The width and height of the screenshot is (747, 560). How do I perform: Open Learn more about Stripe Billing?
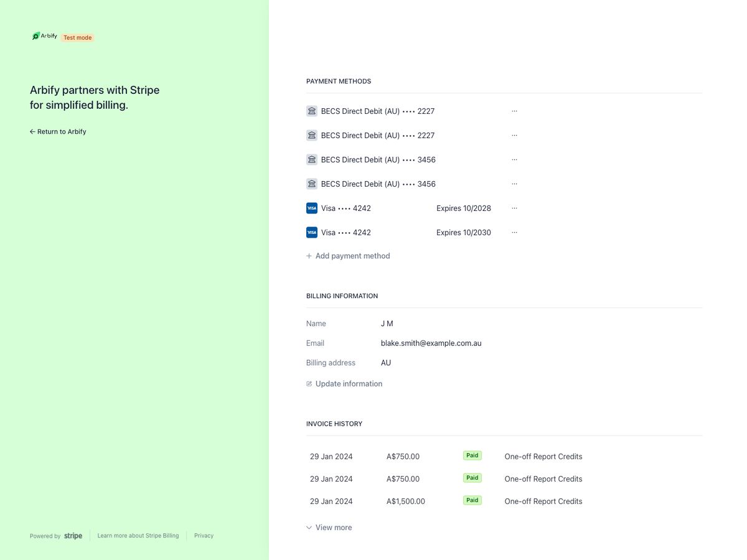[138, 535]
